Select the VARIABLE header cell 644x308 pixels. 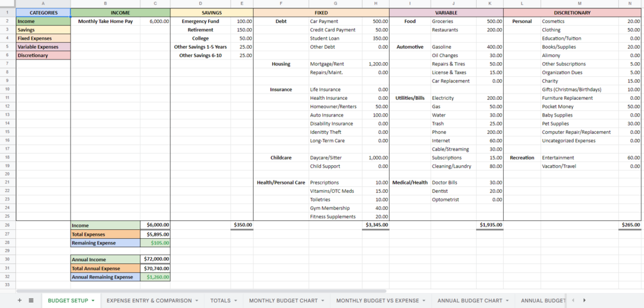click(x=447, y=13)
